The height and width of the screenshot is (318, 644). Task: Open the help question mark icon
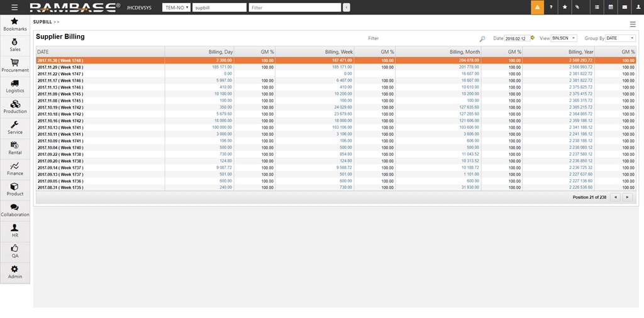point(551,8)
